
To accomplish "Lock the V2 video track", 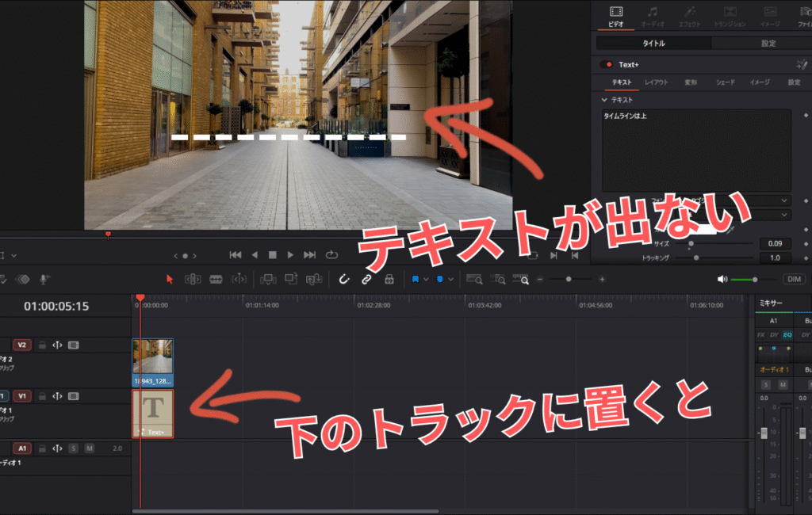I will [x=42, y=345].
